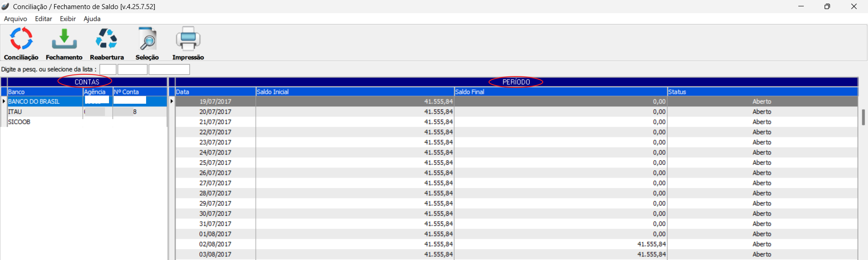The width and height of the screenshot is (868, 260).
Task: Click the vertical scrollbar thumb of period grid
Action: tap(863, 117)
